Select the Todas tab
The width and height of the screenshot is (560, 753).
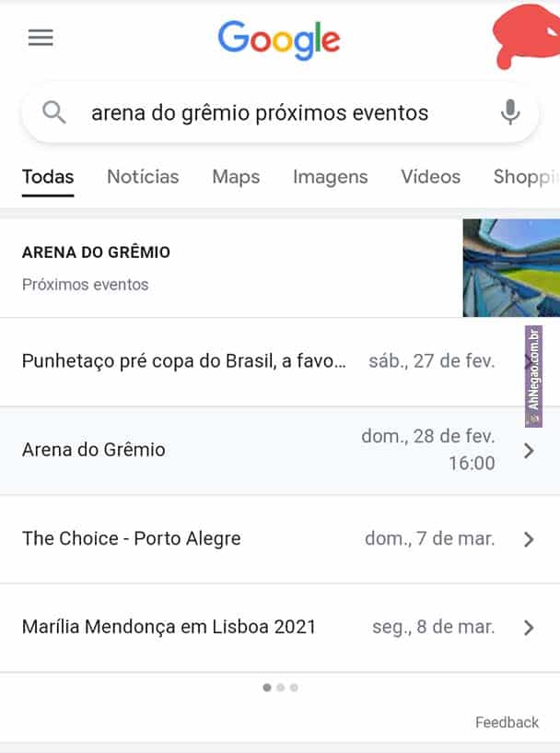[x=48, y=176]
